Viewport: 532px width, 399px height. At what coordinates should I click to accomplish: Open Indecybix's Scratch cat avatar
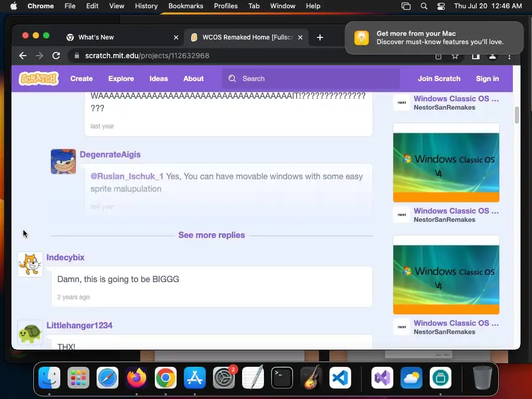[x=30, y=264]
